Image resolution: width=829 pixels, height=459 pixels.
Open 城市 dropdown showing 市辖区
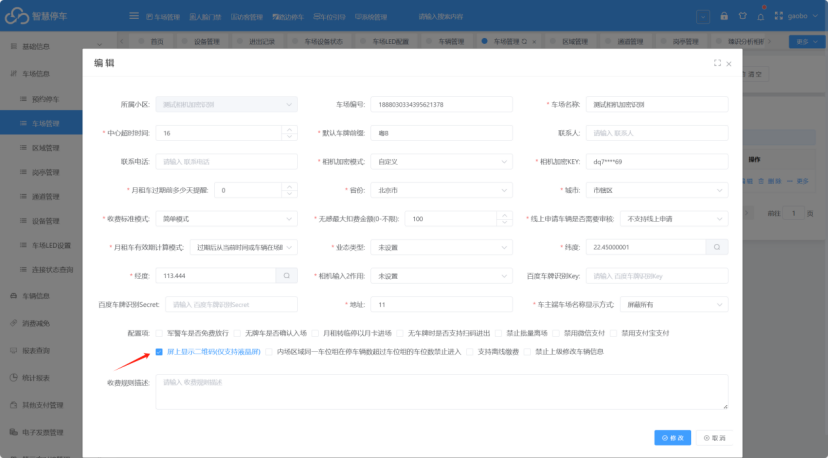[657, 190]
